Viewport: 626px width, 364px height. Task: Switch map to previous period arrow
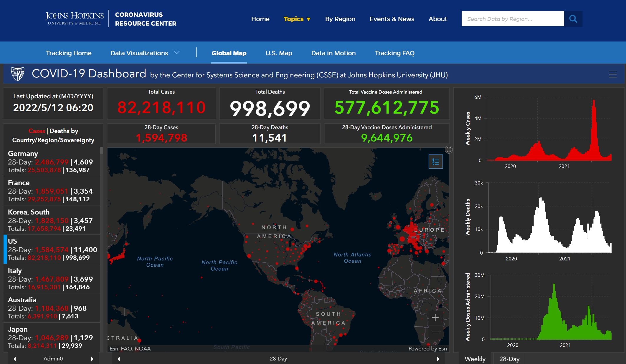point(118,359)
